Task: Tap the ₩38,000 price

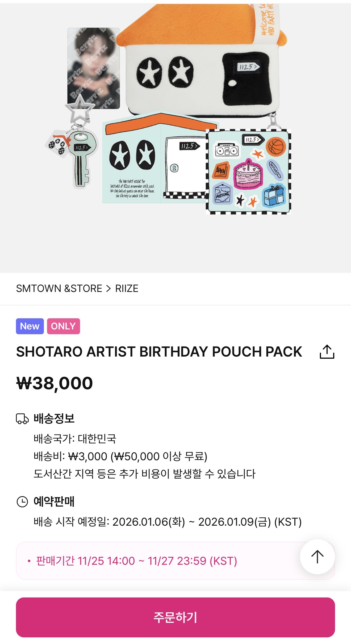Action: (55, 383)
